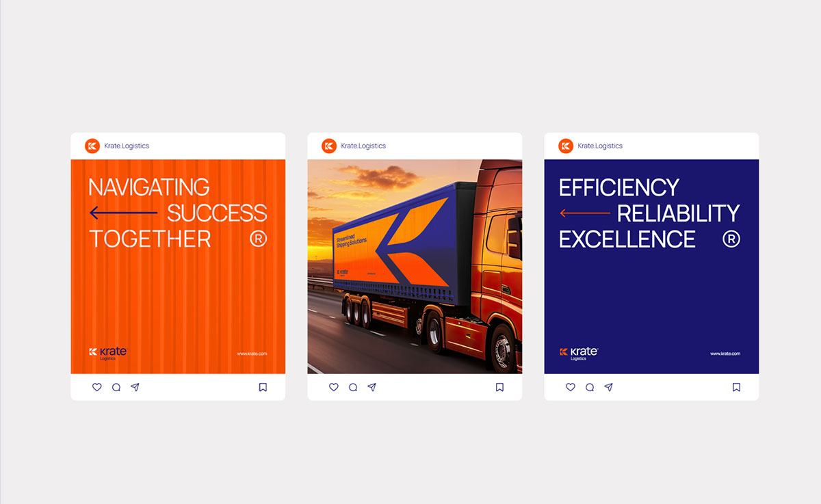The image size is (821, 504).
Task: Like the truck photo post
Action: click(x=333, y=387)
